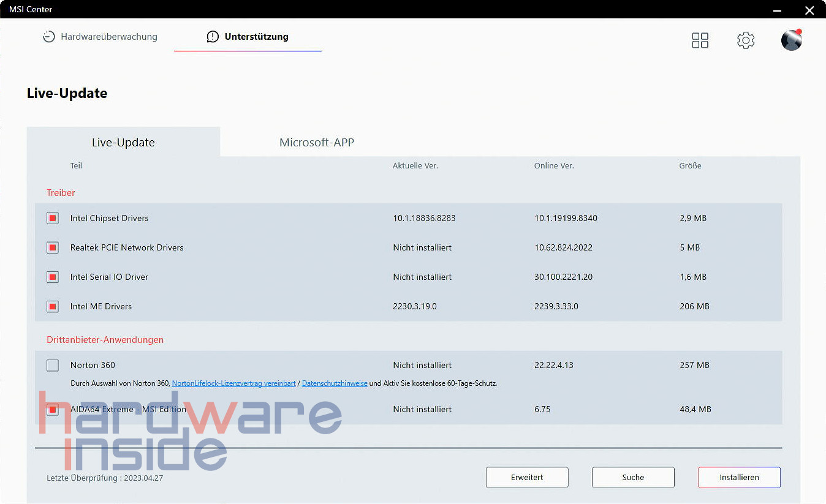
Task: Deselect the Intel ME Drivers checkbox
Action: (53, 306)
